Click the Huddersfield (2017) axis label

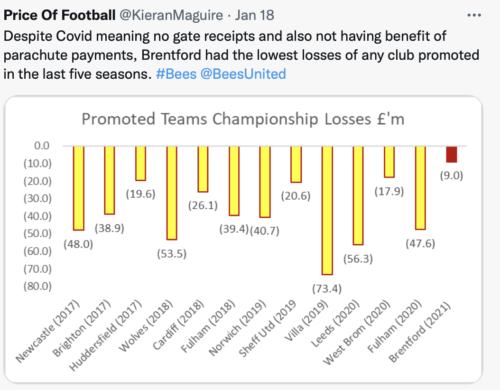pyautogui.click(x=106, y=335)
